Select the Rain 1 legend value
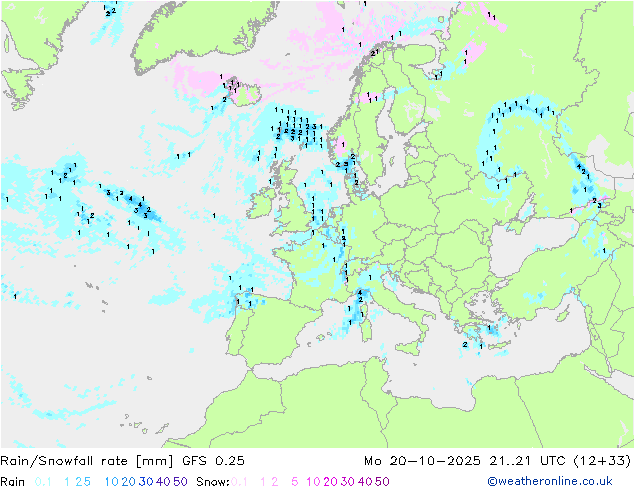The height and width of the screenshot is (490, 634). click(x=67, y=482)
